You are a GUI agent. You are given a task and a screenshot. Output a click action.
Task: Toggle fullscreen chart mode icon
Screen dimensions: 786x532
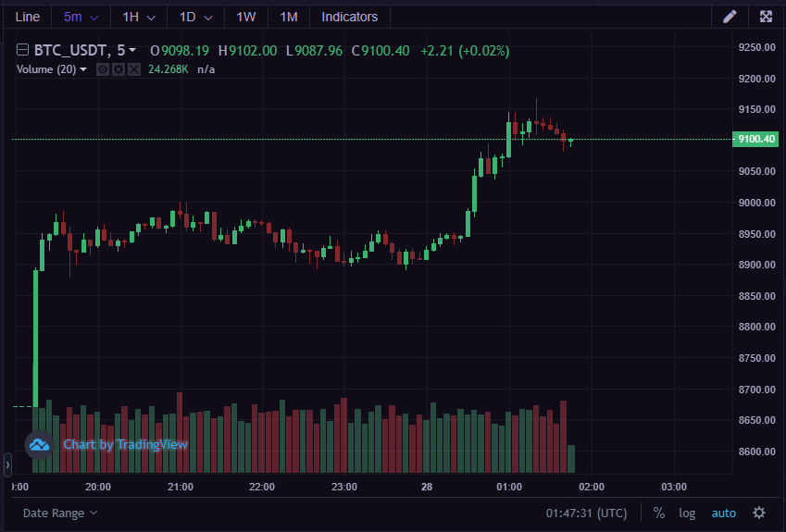(x=766, y=17)
